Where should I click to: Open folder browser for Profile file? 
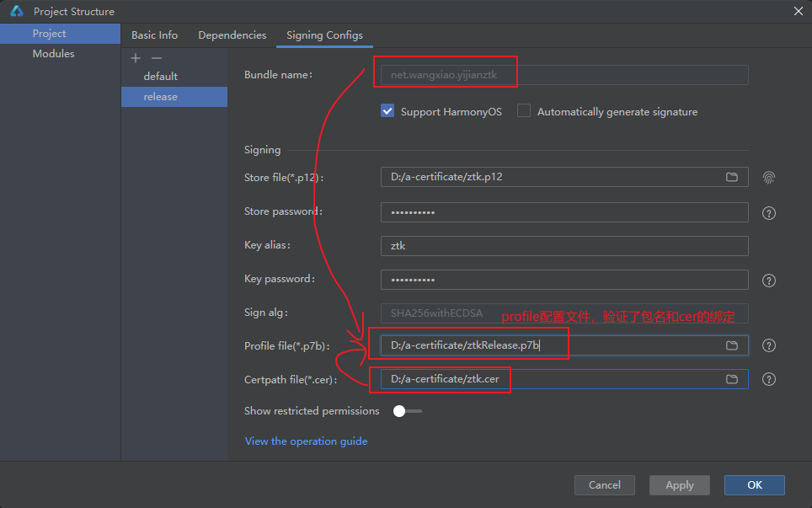pos(732,345)
